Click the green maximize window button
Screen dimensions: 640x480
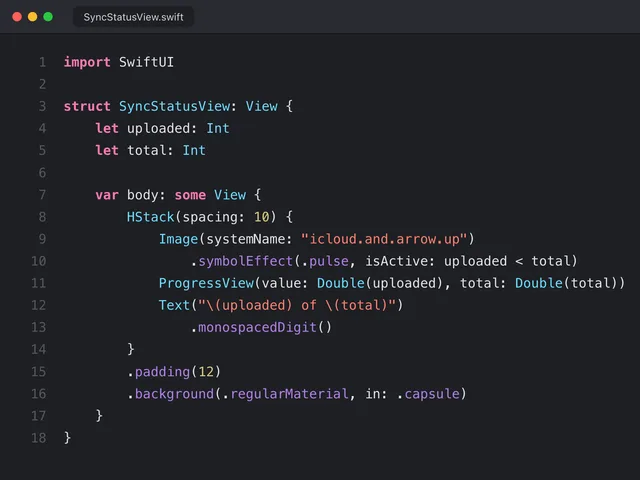click(48, 17)
